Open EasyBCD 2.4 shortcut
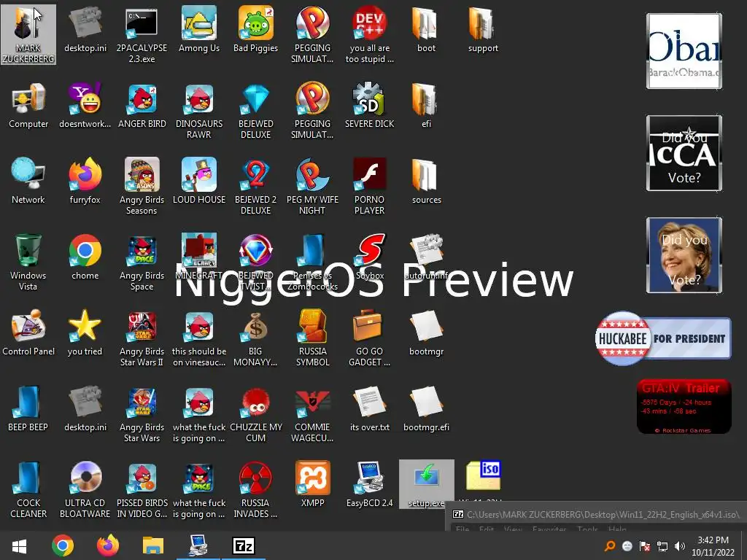 tap(369, 484)
